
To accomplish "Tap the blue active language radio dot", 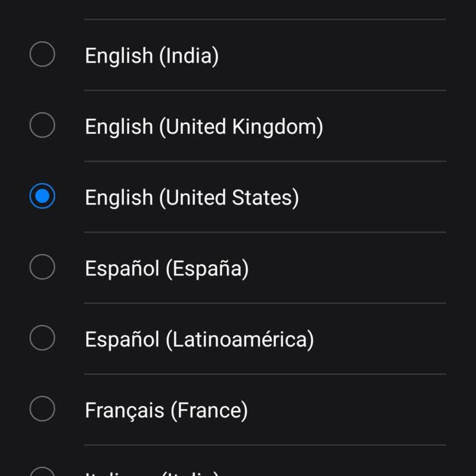I will (x=42, y=197).
